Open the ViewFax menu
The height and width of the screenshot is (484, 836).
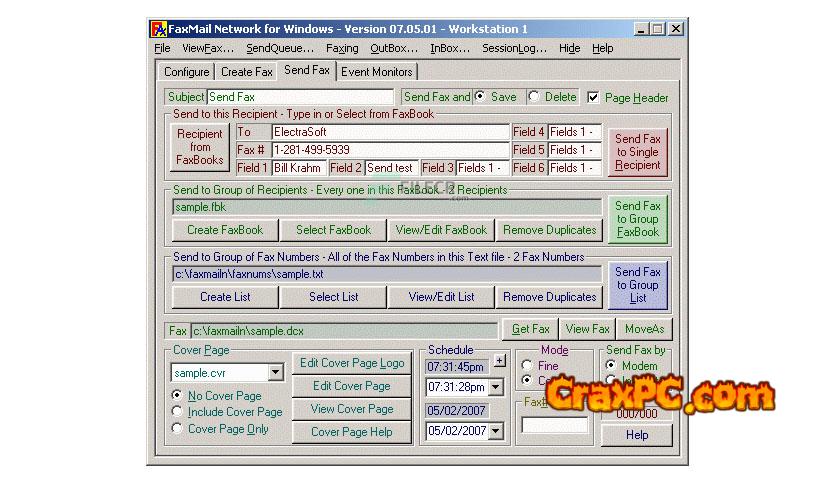point(208,49)
